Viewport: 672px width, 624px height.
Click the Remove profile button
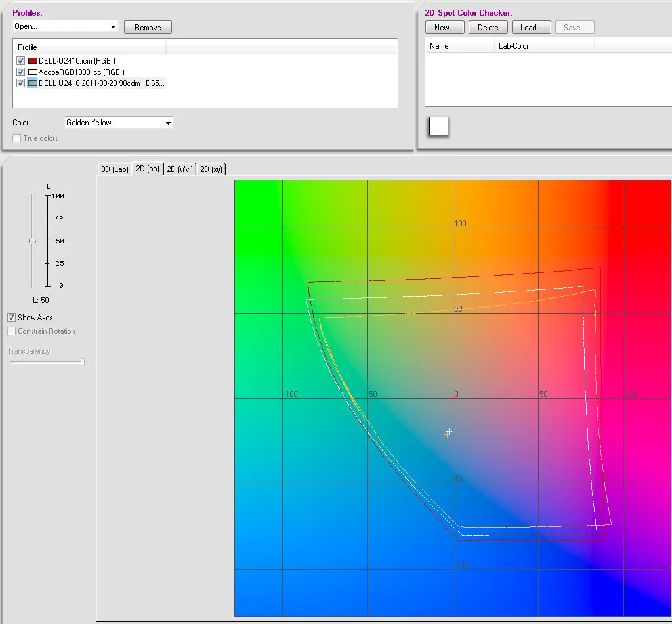[x=148, y=28]
